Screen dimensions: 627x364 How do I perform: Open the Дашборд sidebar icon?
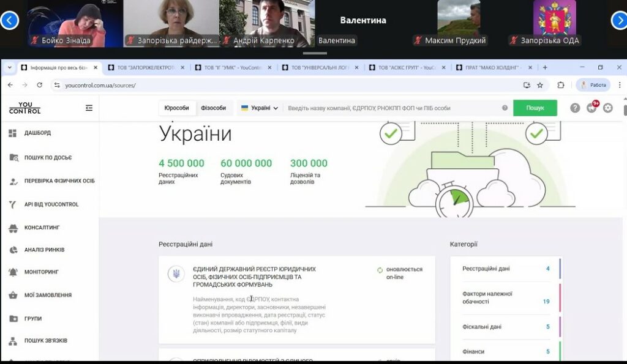[x=13, y=133]
